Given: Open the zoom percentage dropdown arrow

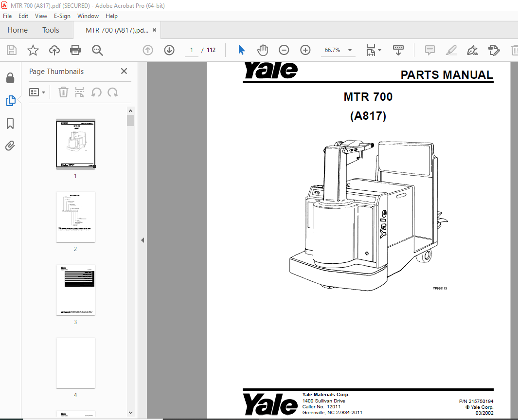Looking at the screenshot, I should tap(350, 50).
